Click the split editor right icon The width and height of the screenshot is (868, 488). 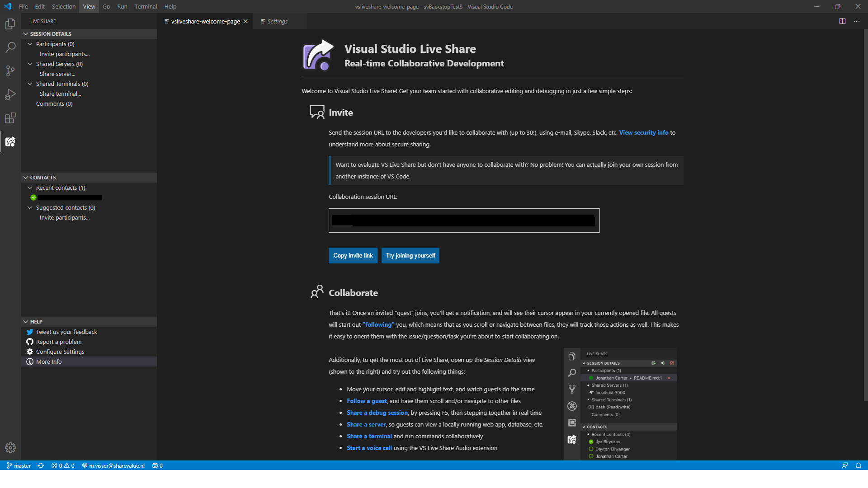842,21
